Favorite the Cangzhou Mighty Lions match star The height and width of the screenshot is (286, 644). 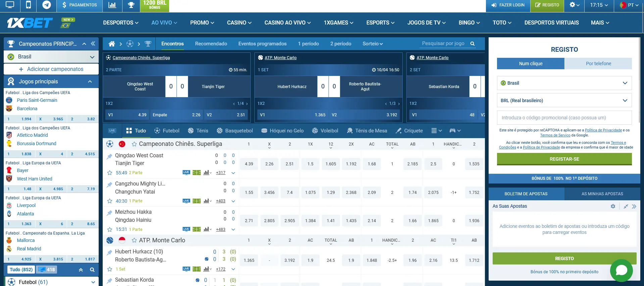109,201
